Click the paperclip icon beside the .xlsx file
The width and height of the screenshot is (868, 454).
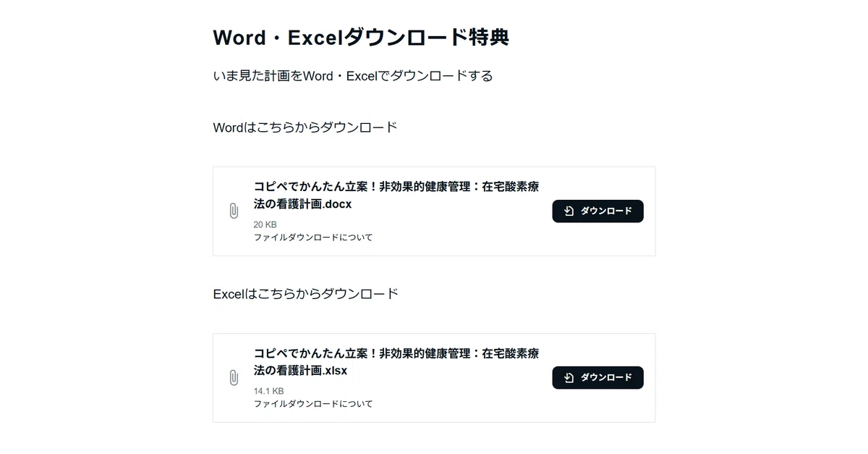pos(234,378)
